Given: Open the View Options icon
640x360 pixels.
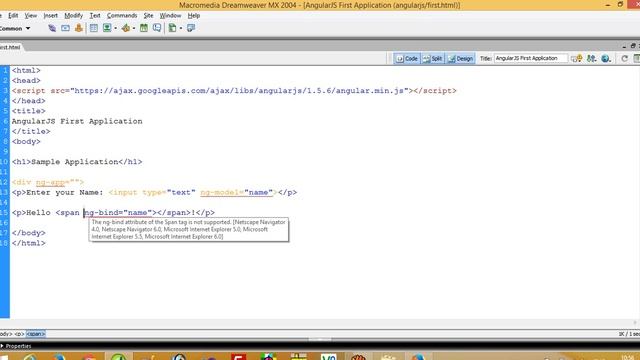Looking at the screenshot, I should pos(636,59).
